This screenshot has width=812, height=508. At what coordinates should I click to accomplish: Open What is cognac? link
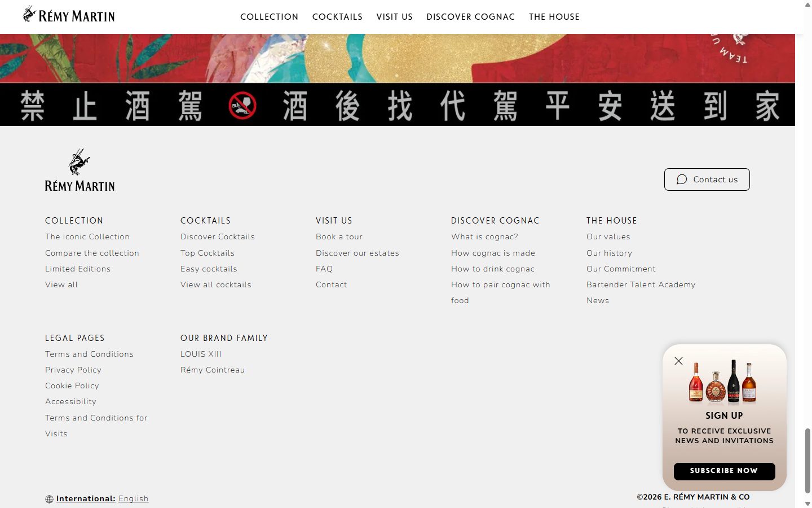pos(484,237)
